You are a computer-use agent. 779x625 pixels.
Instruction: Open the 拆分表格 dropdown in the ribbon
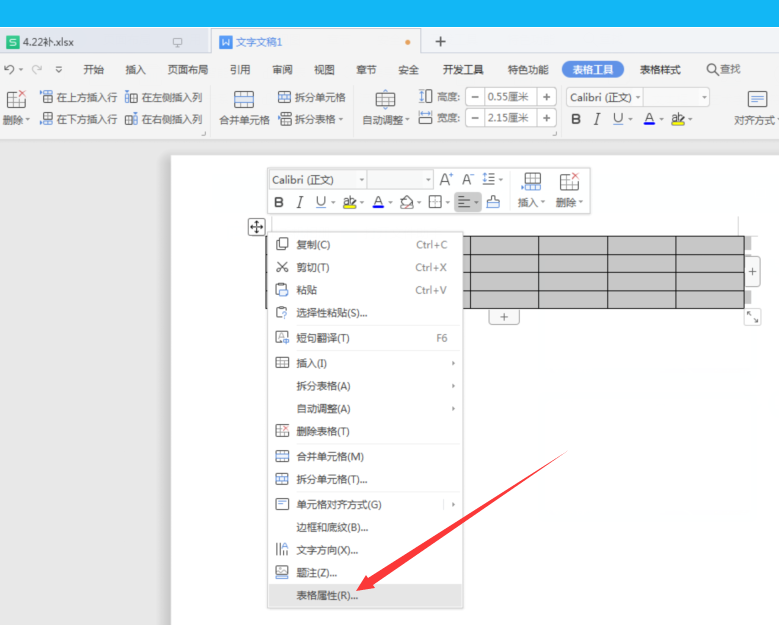pyautogui.click(x=312, y=119)
